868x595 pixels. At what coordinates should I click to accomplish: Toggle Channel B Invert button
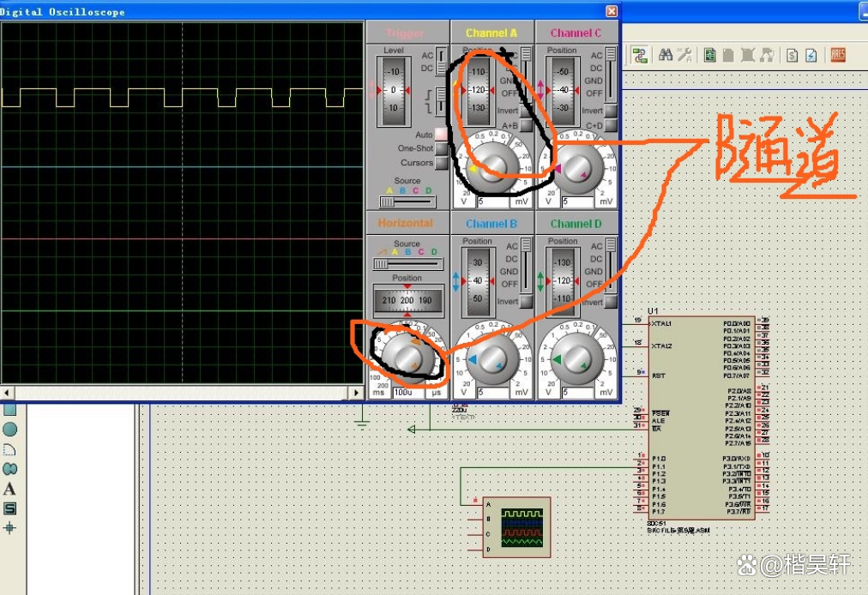526,302
